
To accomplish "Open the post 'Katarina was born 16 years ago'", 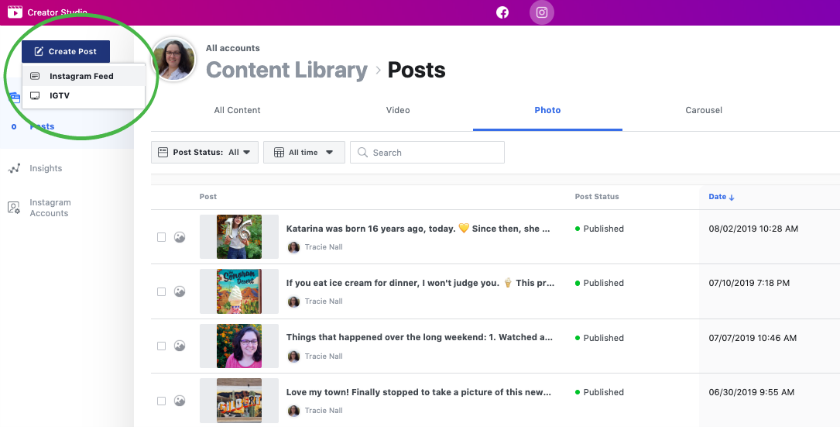I will [418, 229].
